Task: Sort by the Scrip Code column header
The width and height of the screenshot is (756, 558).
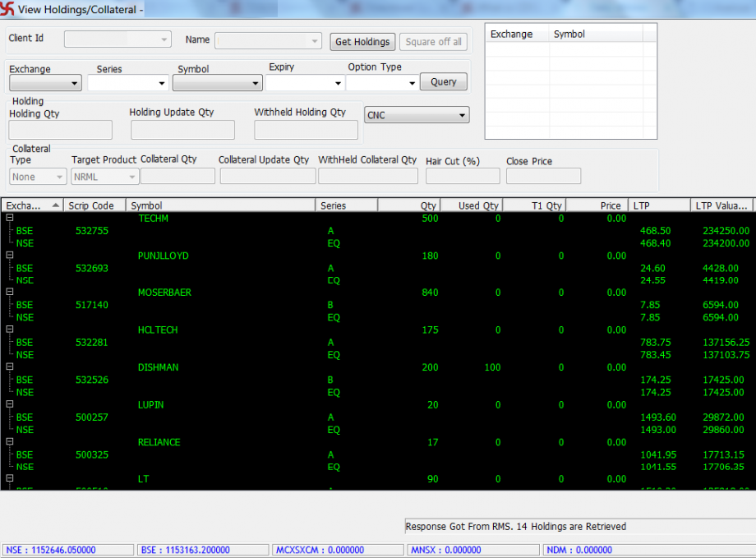Action: coord(94,205)
